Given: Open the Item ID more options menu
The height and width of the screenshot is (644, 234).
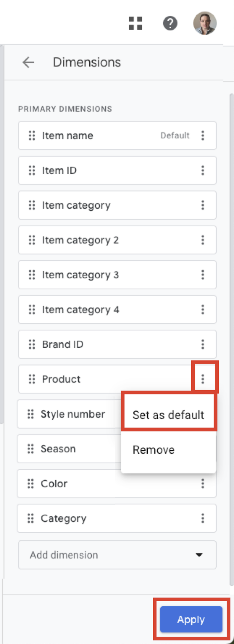Looking at the screenshot, I should (203, 170).
